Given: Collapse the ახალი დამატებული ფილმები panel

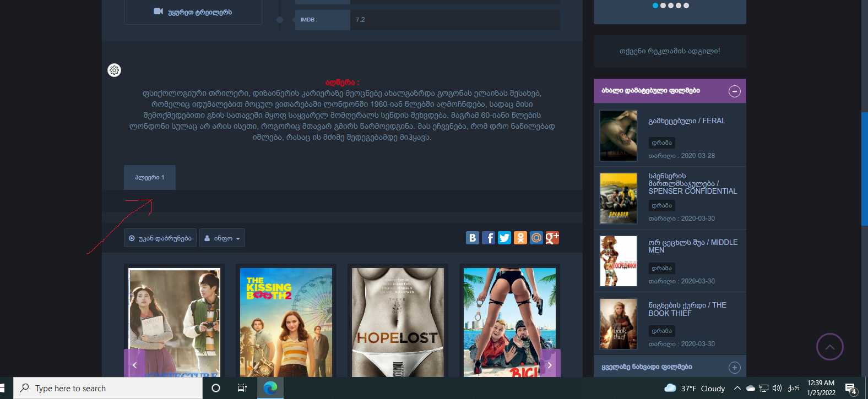Looking at the screenshot, I should (735, 91).
